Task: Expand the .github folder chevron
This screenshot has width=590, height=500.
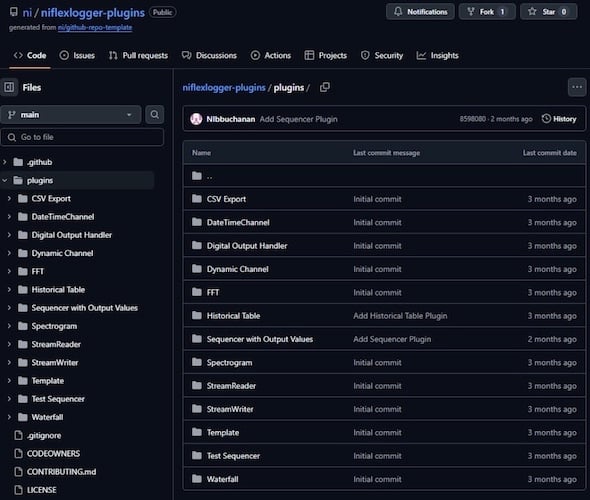Action: (x=5, y=162)
